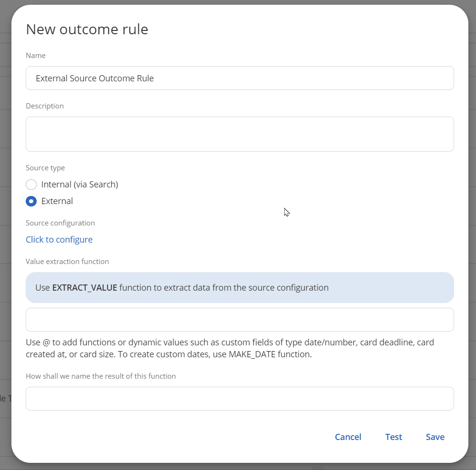Screen dimensions: 476x470
Task: Click the Description field label
Action: (44, 106)
